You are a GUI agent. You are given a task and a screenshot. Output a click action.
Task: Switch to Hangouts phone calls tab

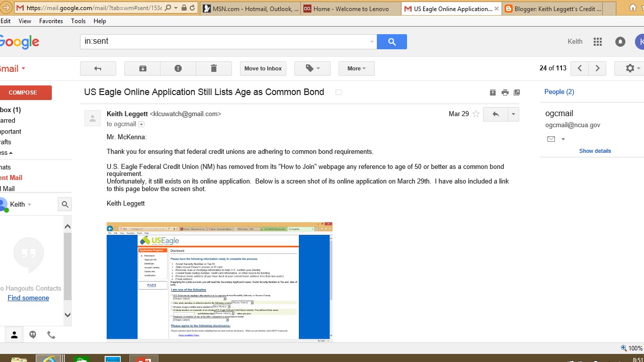click(x=51, y=335)
